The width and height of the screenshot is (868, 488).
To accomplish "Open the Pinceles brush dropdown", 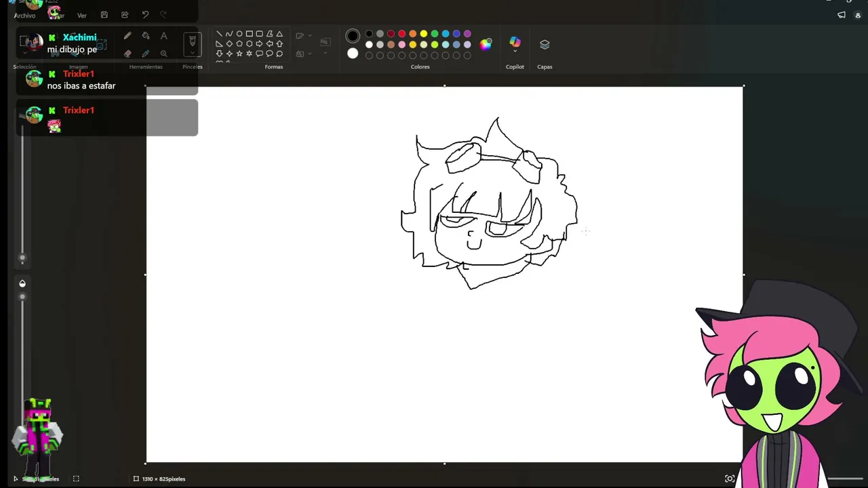I will 193,53.
